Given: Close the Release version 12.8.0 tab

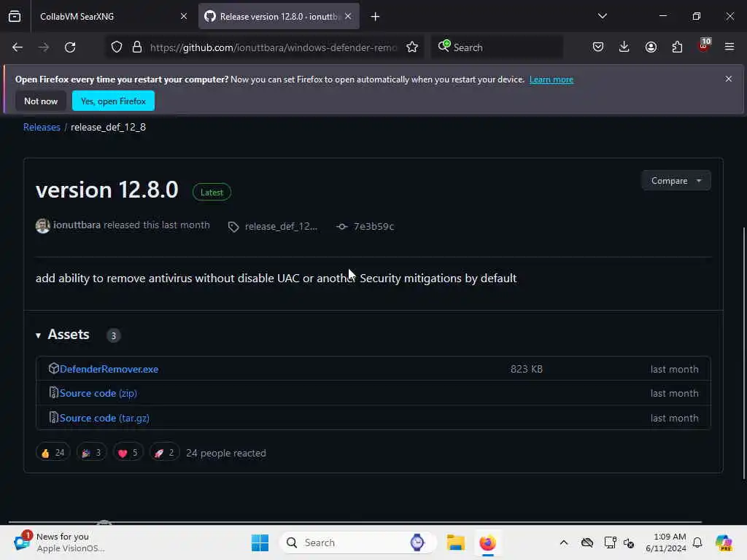Looking at the screenshot, I should (348, 16).
